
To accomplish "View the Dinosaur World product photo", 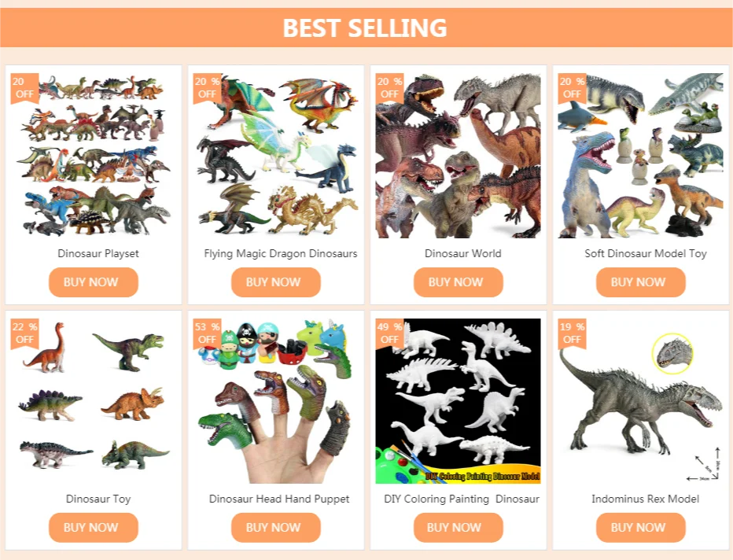I will point(458,155).
